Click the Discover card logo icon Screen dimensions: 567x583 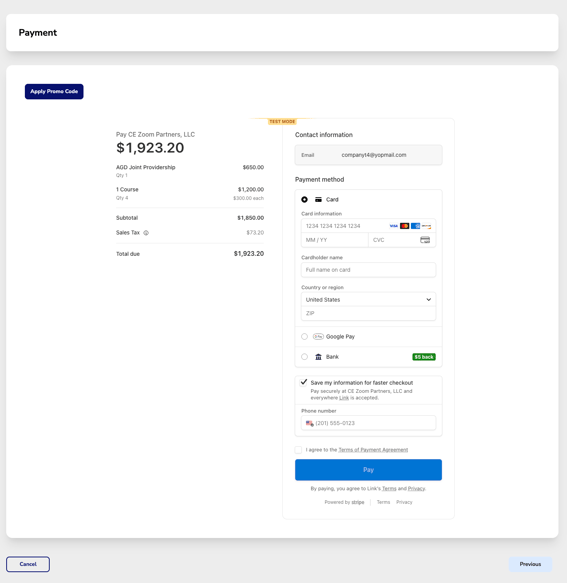pyautogui.click(x=426, y=226)
